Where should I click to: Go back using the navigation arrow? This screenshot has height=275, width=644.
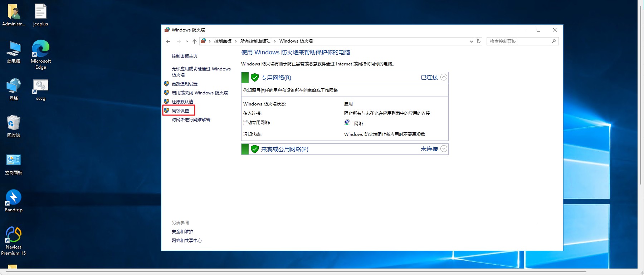(x=168, y=41)
